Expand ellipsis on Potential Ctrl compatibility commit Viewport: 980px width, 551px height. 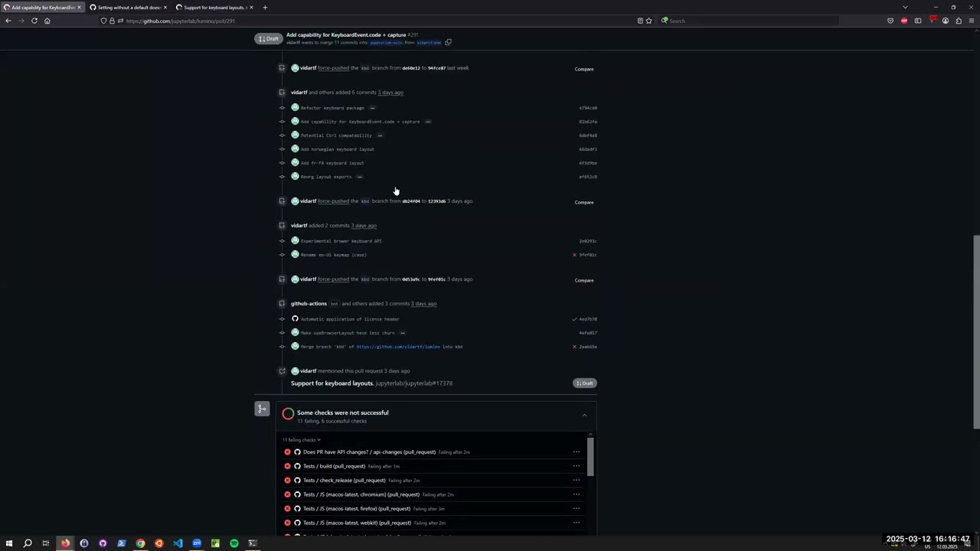click(x=380, y=135)
